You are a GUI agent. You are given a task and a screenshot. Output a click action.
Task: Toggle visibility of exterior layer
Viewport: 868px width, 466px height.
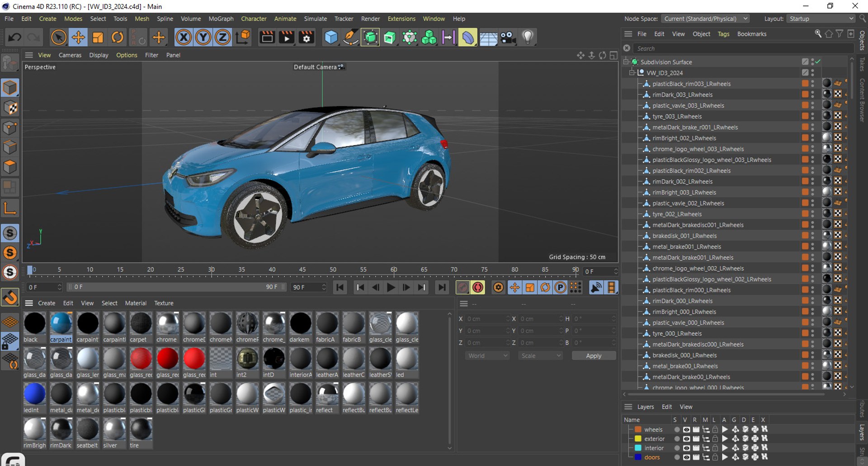click(x=686, y=438)
